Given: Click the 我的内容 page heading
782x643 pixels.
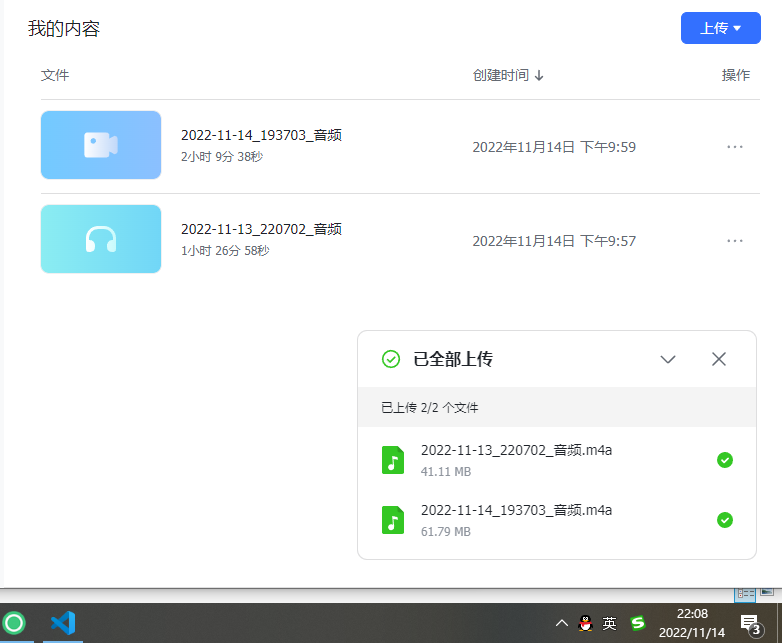Looking at the screenshot, I should tap(64, 28).
